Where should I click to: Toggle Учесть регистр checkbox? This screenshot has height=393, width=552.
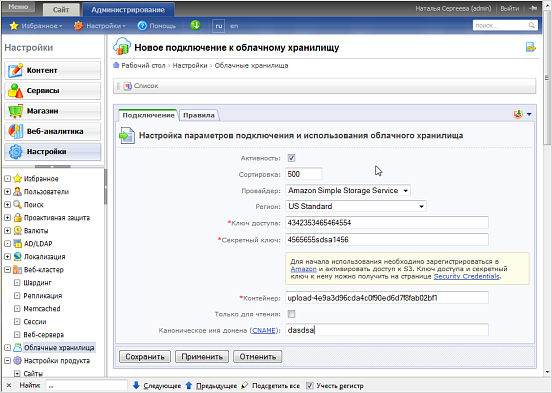309,386
